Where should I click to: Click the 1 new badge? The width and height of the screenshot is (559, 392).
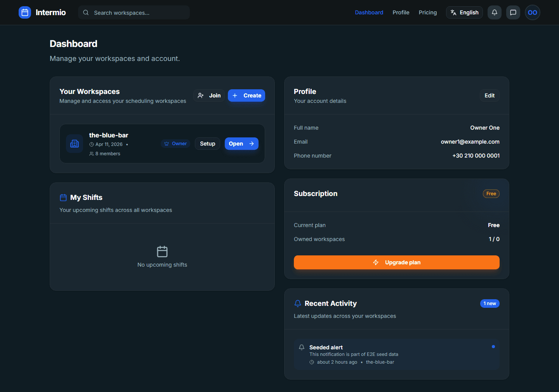(490, 304)
